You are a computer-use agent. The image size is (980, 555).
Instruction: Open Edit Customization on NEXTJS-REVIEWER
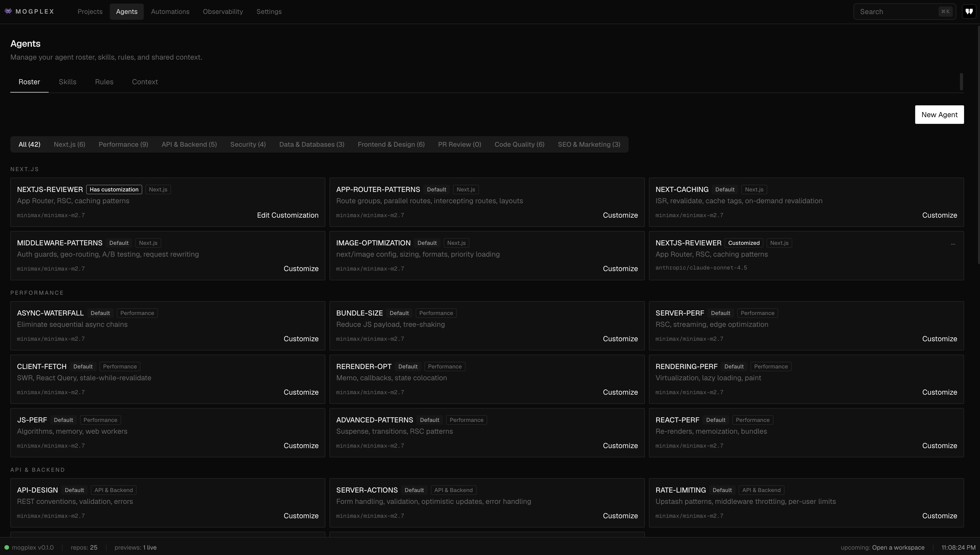tap(288, 215)
